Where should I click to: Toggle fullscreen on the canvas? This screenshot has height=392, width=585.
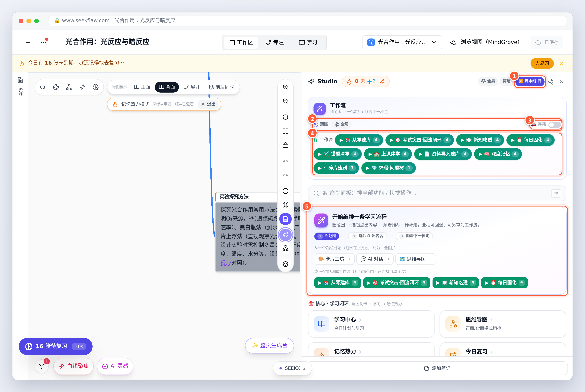click(x=285, y=131)
